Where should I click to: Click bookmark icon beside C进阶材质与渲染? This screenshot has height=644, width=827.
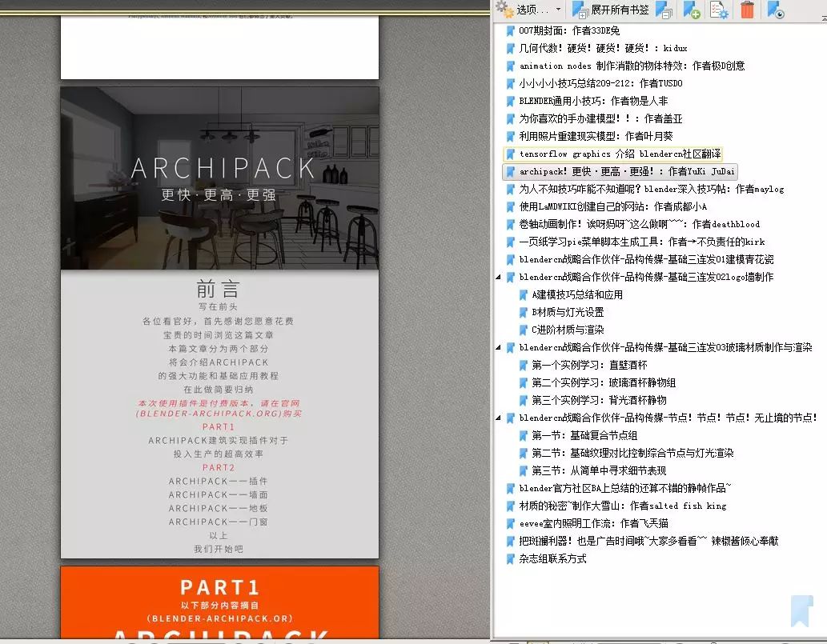[x=523, y=330]
